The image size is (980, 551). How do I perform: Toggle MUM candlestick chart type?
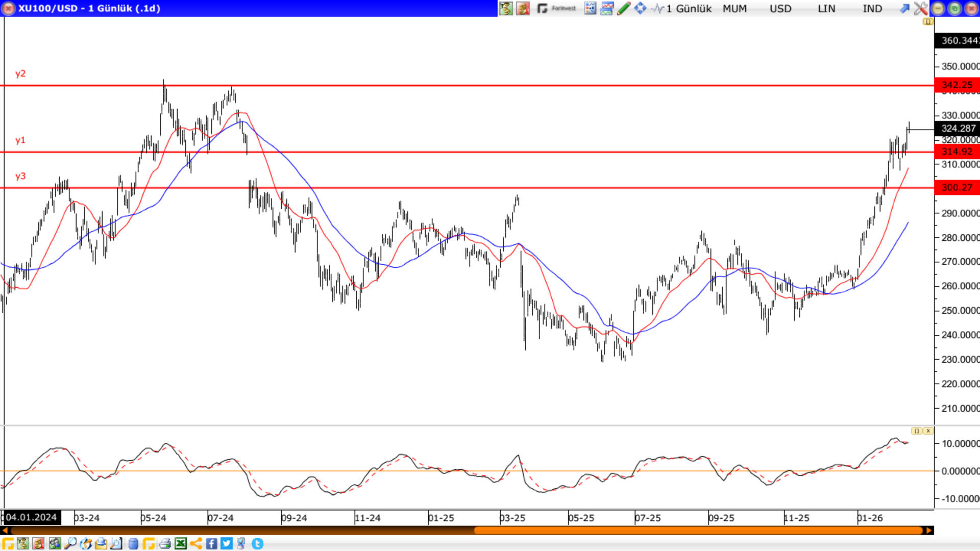click(734, 9)
